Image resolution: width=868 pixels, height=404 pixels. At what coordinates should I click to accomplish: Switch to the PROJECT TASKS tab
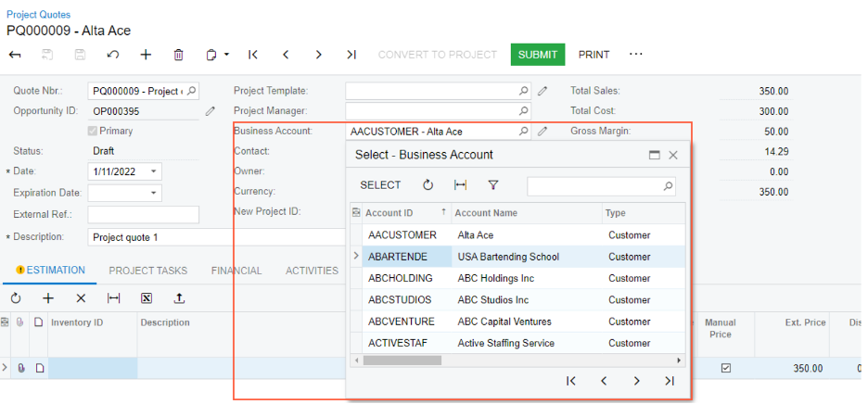[147, 271]
